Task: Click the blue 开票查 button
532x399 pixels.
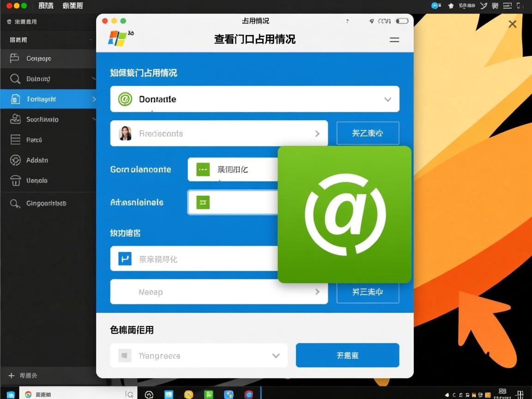Action: pyautogui.click(x=347, y=355)
